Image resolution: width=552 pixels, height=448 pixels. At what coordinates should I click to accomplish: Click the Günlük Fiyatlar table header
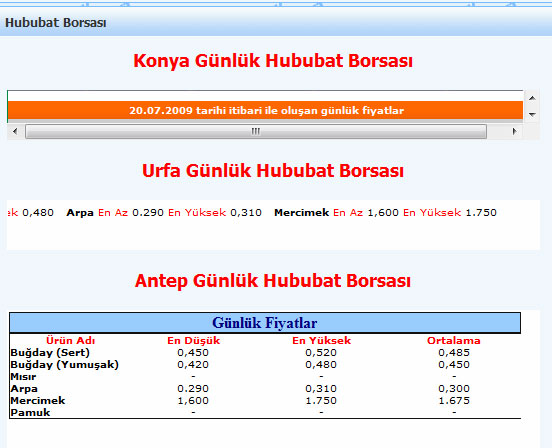[x=265, y=323]
